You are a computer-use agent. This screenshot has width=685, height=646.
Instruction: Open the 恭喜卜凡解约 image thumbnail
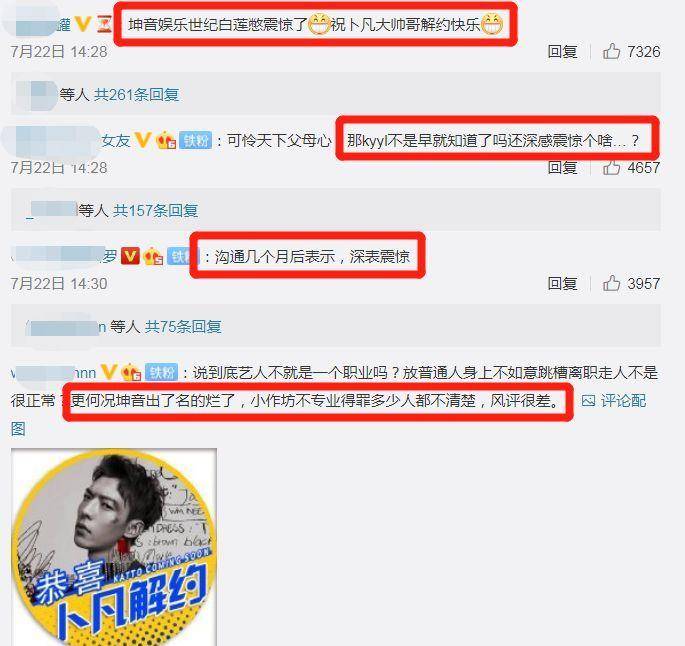[114, 547]
